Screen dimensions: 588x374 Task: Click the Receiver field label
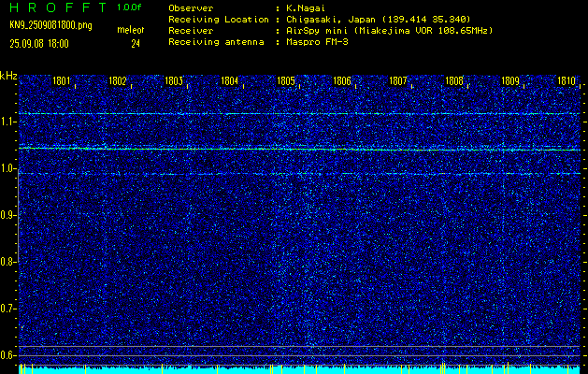tap(191, 31)
